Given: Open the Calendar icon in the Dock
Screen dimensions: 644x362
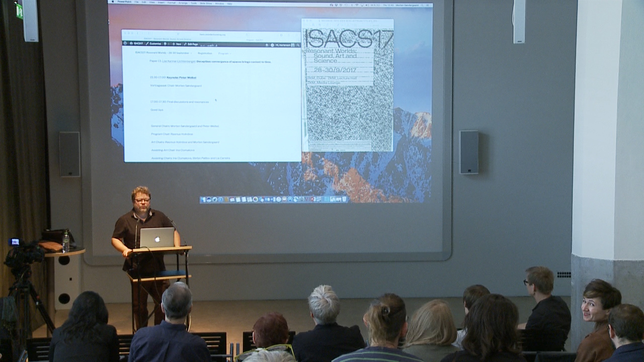Looking at the screenshot, I should tap(232, 200).
